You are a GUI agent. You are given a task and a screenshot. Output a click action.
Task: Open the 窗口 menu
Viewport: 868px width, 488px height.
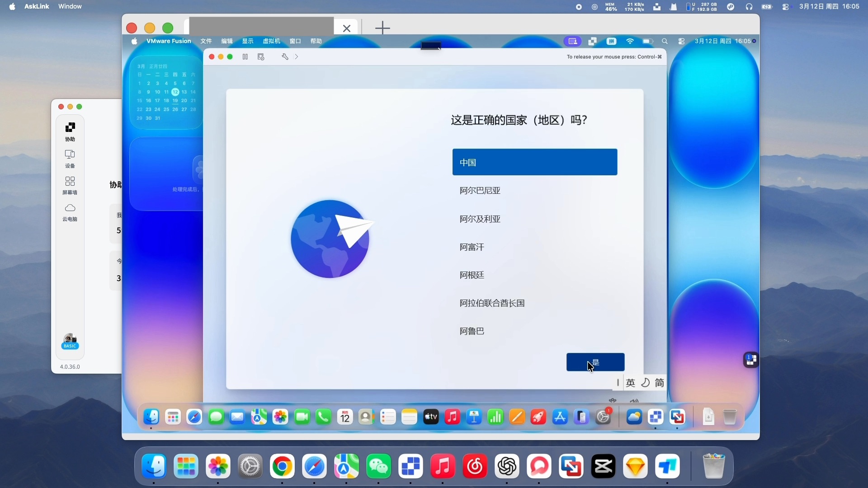coord(295,41)
